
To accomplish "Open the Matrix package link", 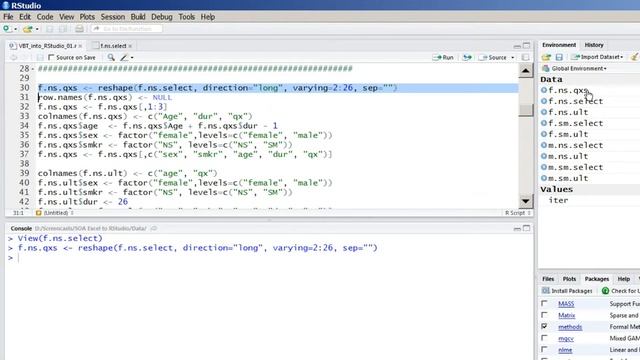I will pyautogui.click(x=567, y=316).
